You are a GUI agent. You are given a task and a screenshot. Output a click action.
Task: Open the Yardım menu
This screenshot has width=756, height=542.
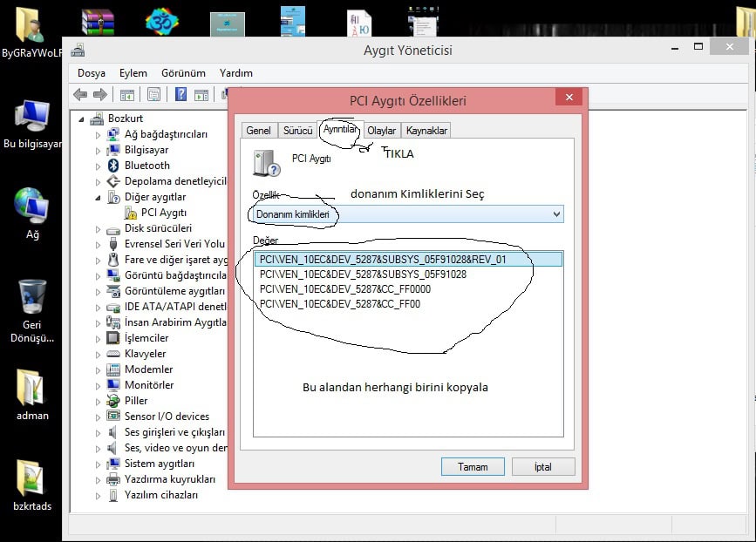(x=236, y=73)
